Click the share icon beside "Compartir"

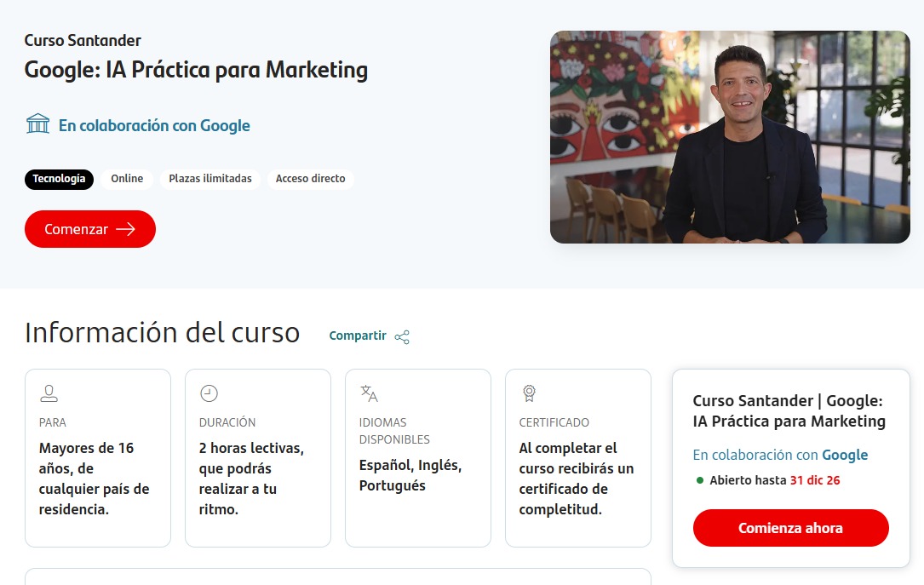[x=400, y=336]
